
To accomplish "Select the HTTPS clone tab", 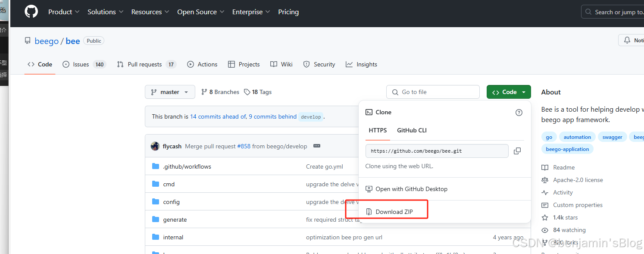I will pos(378,130).
